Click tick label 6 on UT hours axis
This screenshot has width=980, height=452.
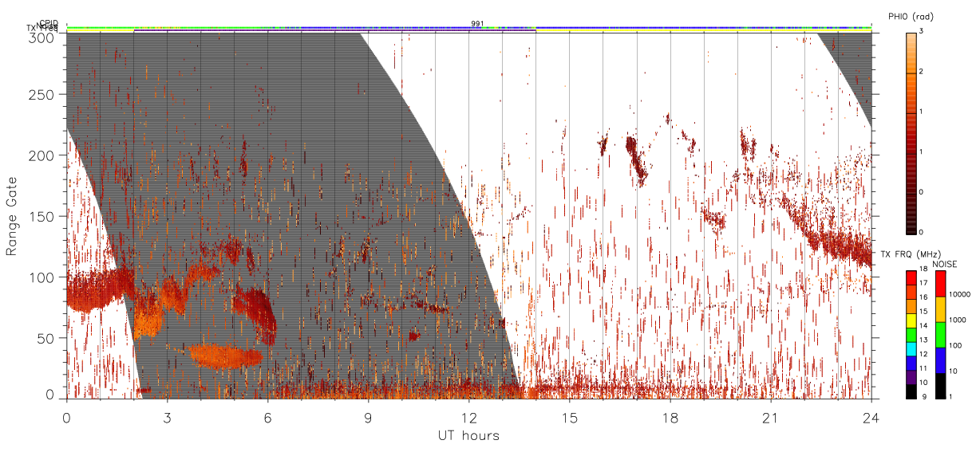click(x=267, y=419)
